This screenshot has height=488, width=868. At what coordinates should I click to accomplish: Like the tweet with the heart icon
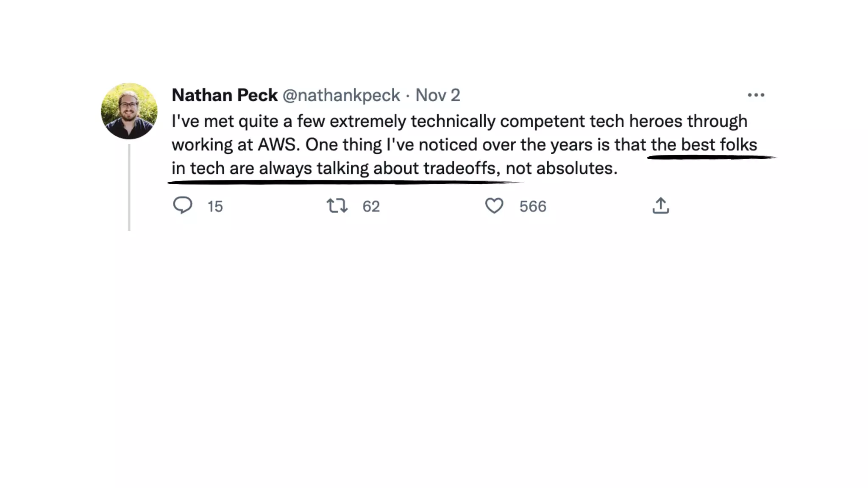(494, 206)
